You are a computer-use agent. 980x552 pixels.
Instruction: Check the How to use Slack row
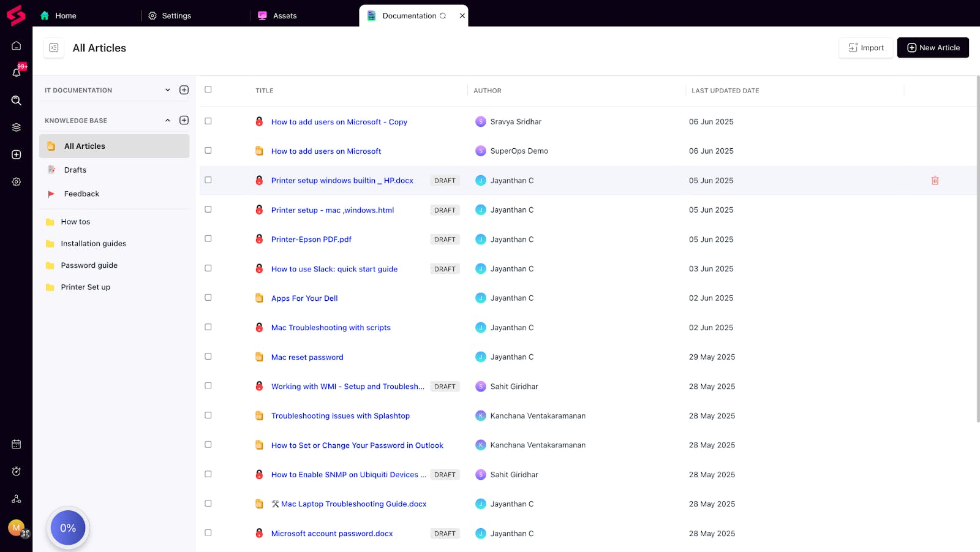click(x=208, y=268)
